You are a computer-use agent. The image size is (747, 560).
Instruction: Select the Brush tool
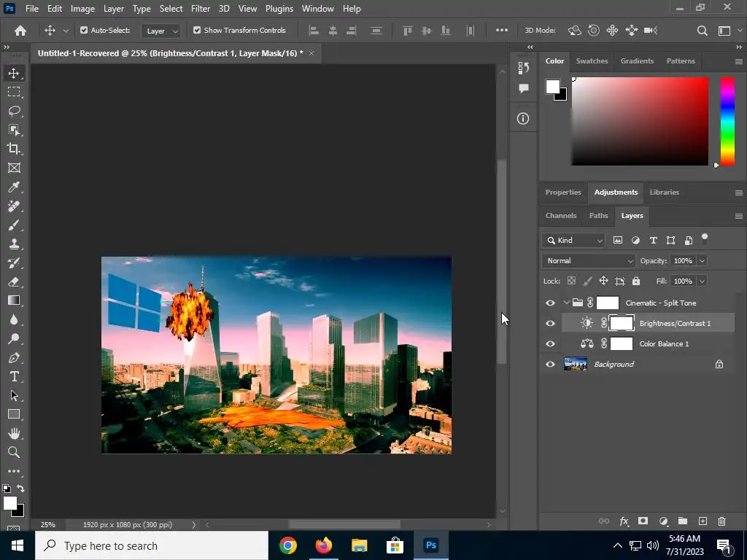14,225
